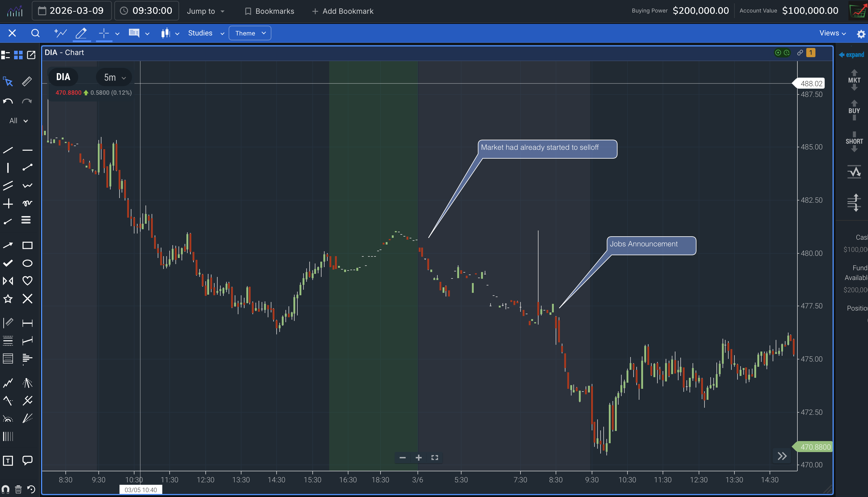This screenshot has width=868, height=497.
Task: Open the All drawings filter dropdown
Action: click(x=17, y=120)
